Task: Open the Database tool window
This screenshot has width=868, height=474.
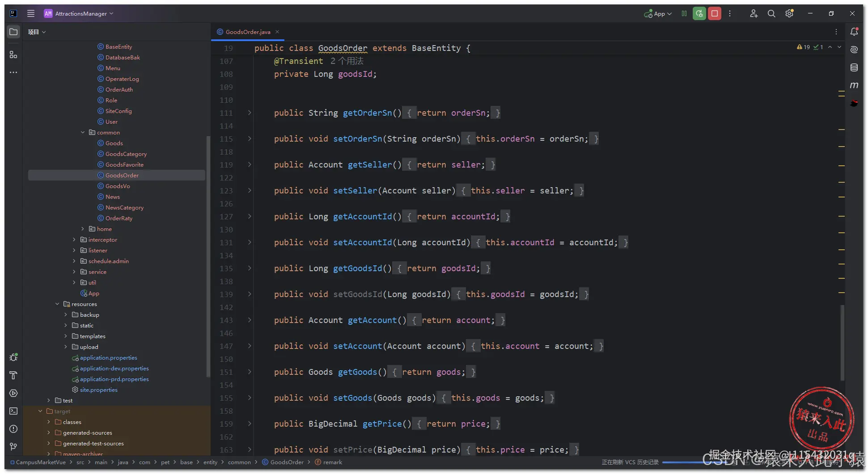Action: coord(854,67)
